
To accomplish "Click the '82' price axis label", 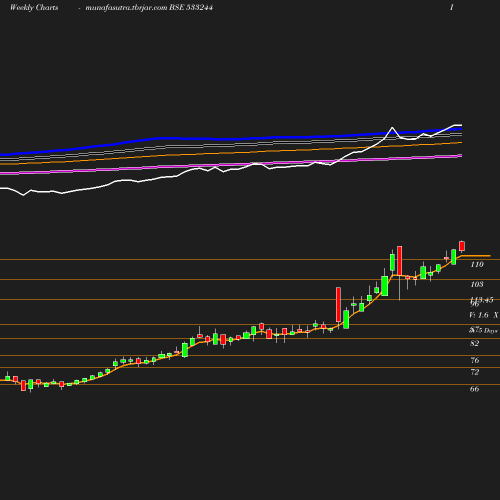I will click(x=474, y=343).
